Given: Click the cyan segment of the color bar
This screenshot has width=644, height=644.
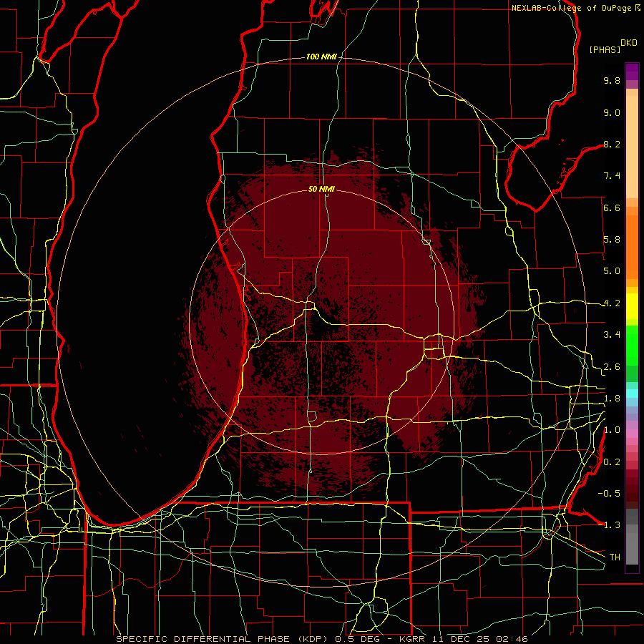Looking at the screenshot, I should click(x=632, y=393).
